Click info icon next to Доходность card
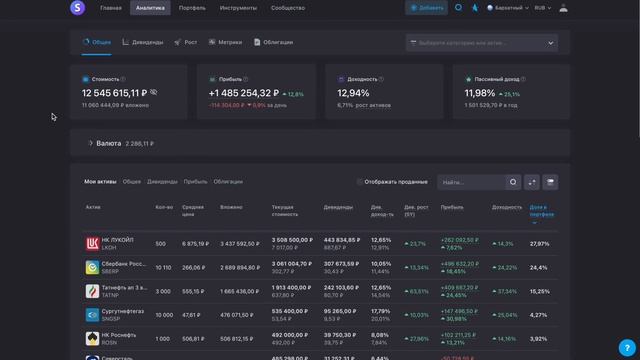This screenshot has width=640, height=360. [x=381, y=79]
